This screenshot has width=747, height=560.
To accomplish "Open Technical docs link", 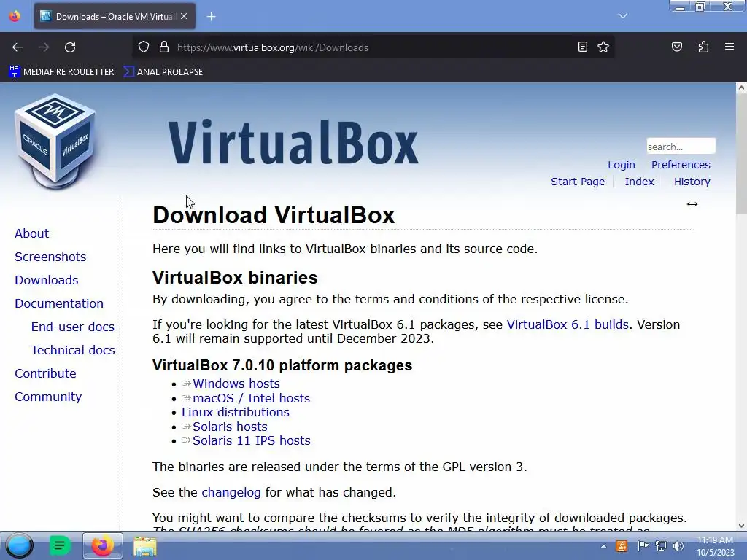I will click(74, 350).
